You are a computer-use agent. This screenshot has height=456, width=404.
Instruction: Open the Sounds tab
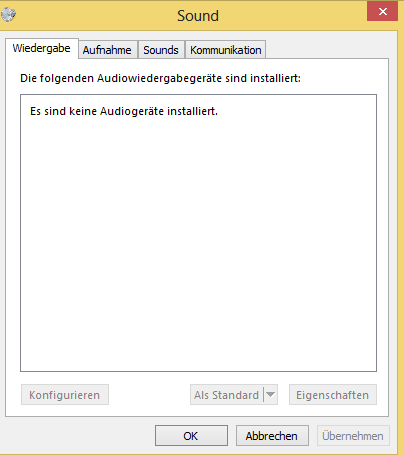pos(161,50)
